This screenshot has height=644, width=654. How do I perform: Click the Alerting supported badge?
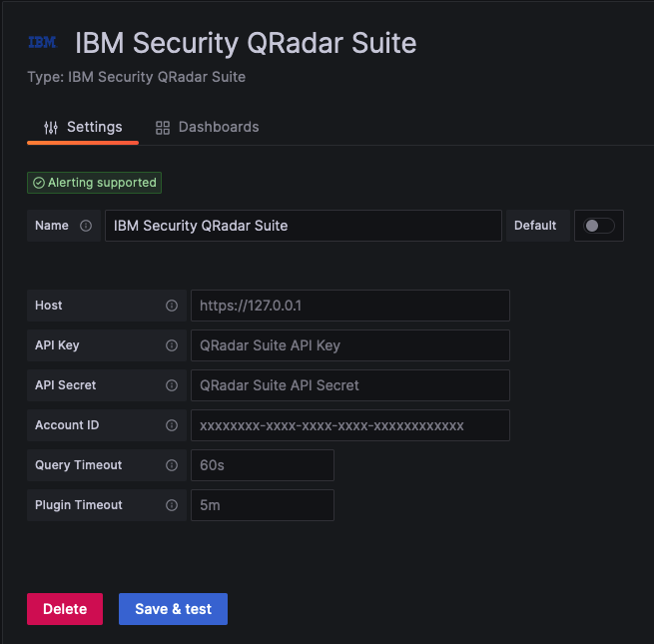tap(94, 183)
